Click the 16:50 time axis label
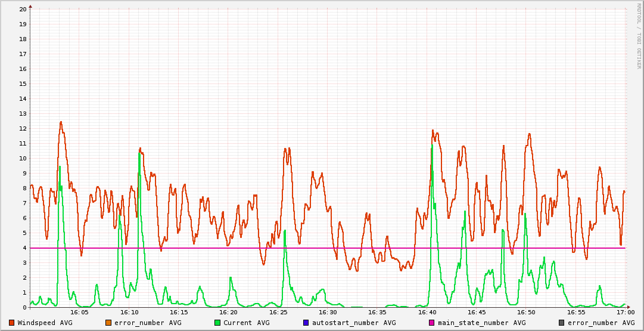This screenshot has width=644, height=331. click(526, 312)
